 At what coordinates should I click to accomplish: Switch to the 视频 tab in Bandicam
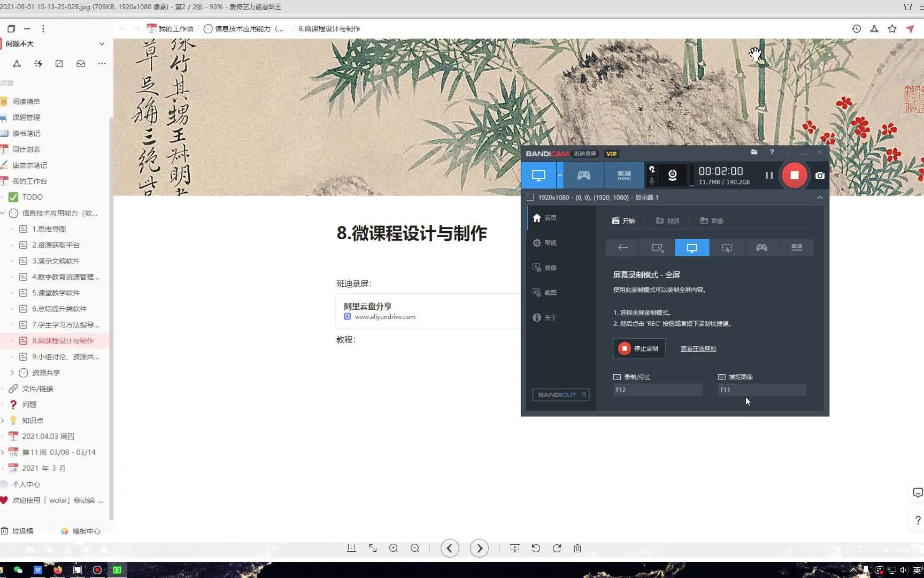click(667, 220)
